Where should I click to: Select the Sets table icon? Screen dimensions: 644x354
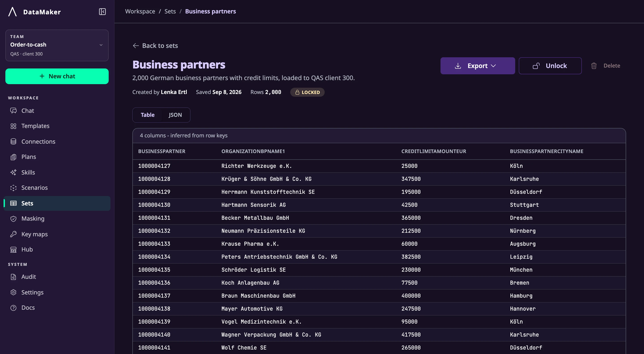(x=13, y=203)
